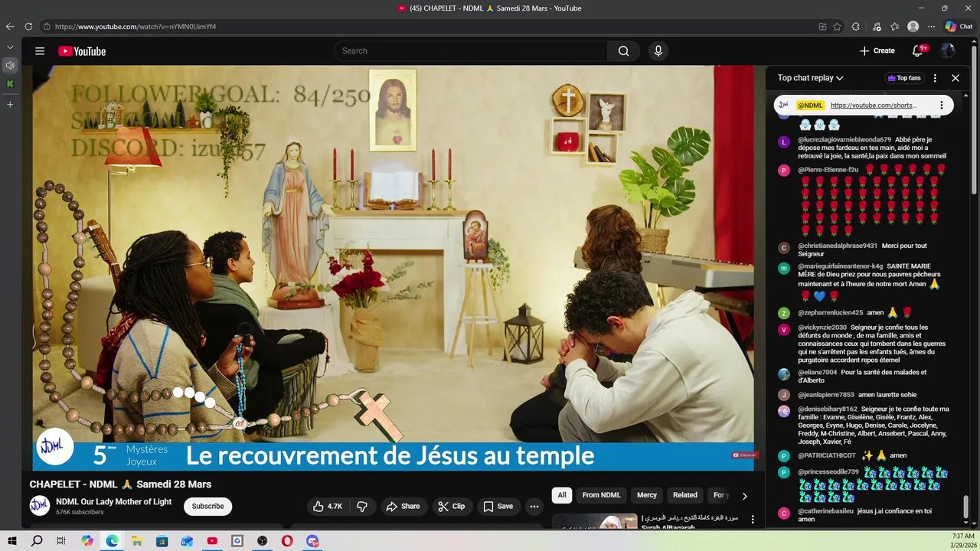Click the search magnifier button
The image size is (980, 551).
tap(623, 51)
